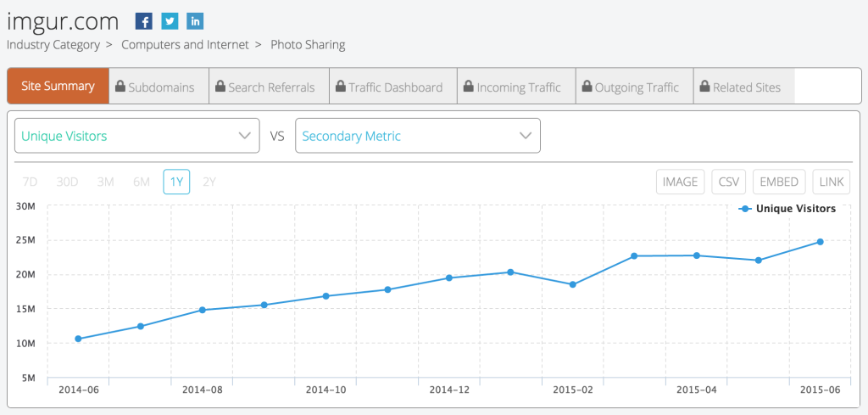This screenshot has height=415, width=868.
Task: Open the Photo Sharing breadcrumb link
Action: pos(308,45)
